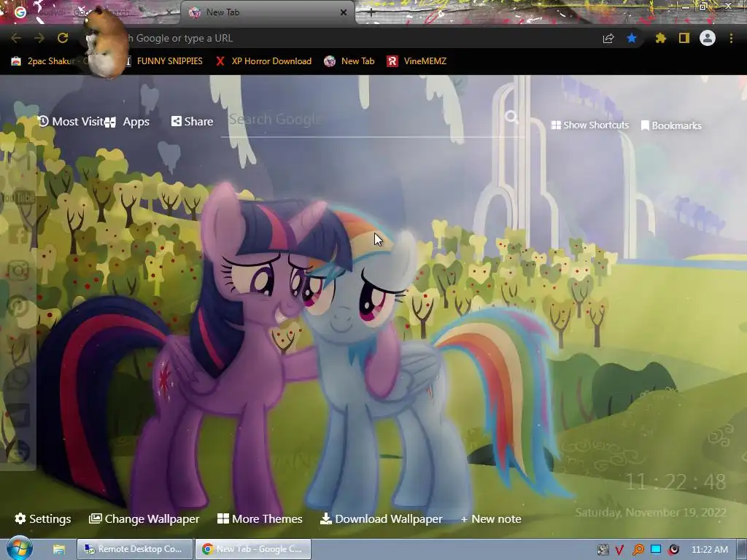Click the gray first tray icon

click(603, 550)
